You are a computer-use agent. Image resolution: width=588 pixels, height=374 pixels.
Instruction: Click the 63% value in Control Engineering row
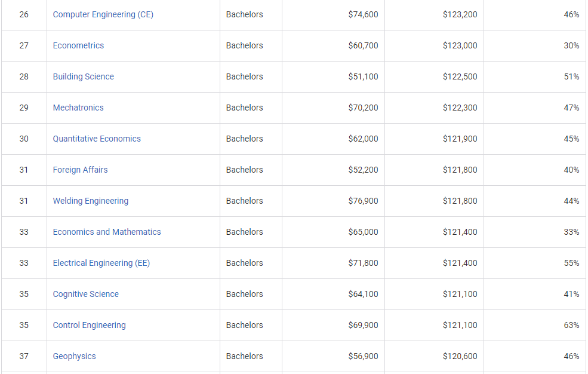pyautogui.click(x=571, y=325)
